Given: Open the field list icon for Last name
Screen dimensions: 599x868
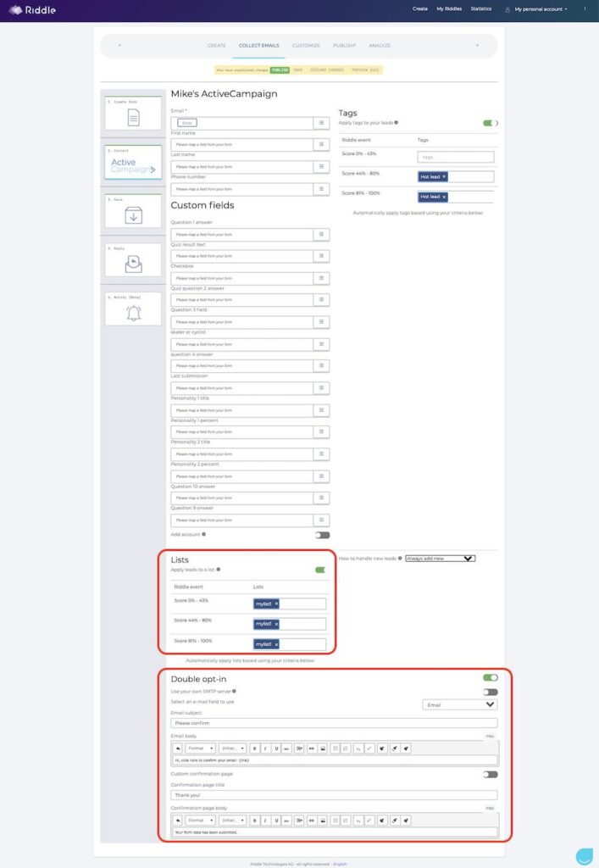Looking at the screenshot, I should [x=321, y=167].
